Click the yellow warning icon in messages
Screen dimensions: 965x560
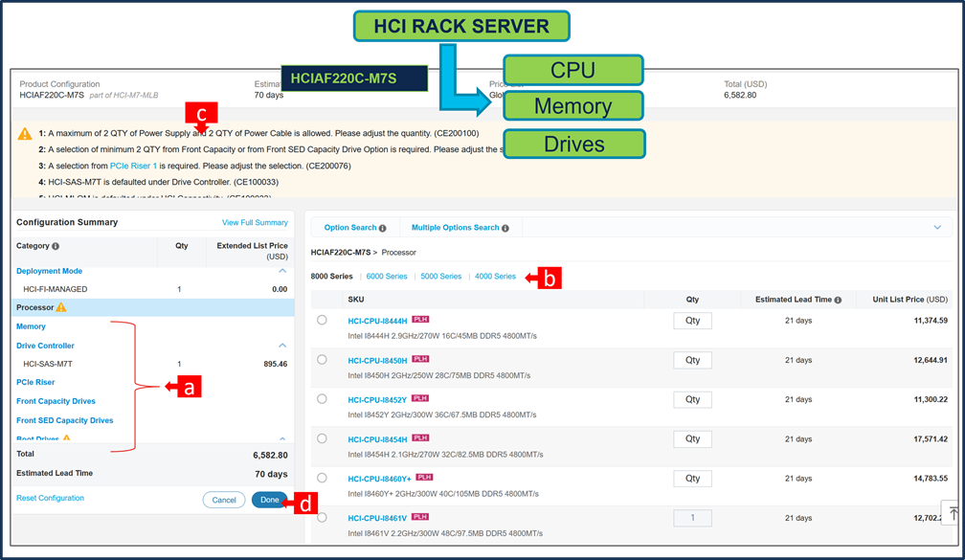pyautogui.click(x=25, y=134)
